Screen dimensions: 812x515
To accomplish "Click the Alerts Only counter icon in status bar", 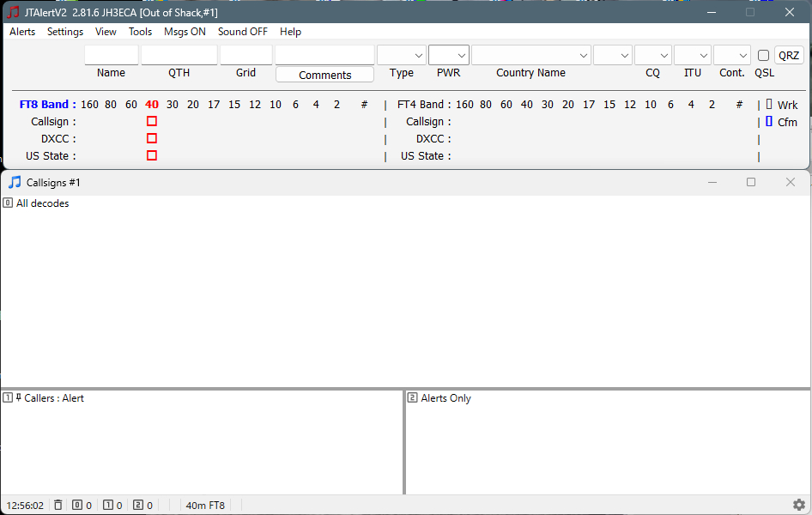I will tap(138, 506).
